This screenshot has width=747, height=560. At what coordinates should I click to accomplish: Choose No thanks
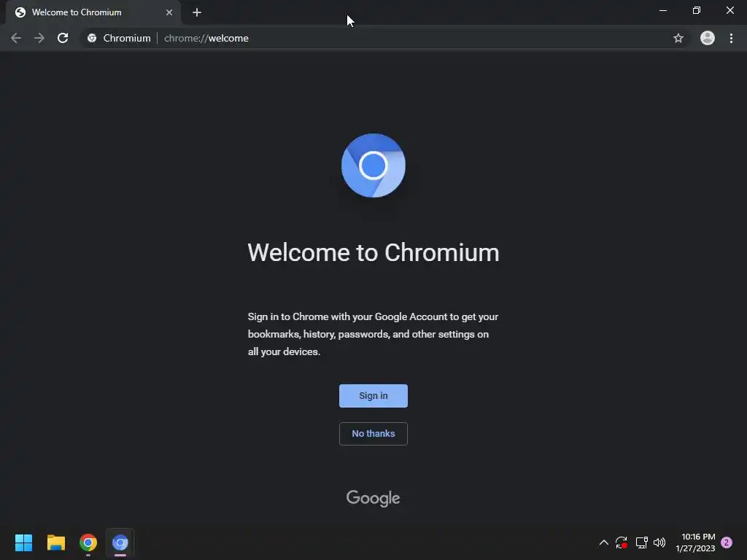[373, 434]
